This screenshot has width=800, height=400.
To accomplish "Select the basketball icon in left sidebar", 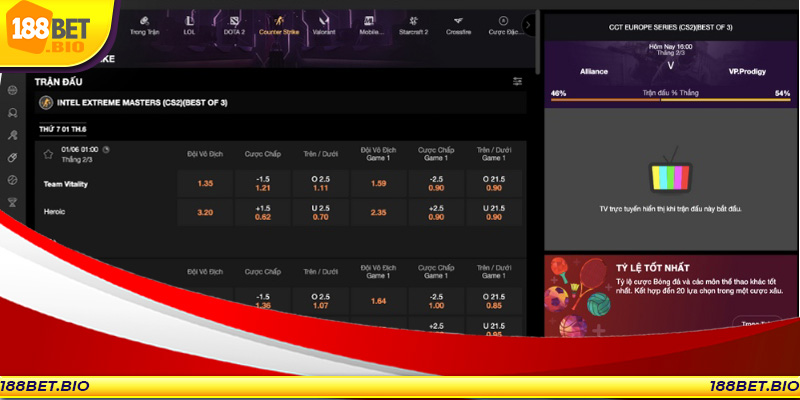I will pyautogui.click(x=12, y=179).
